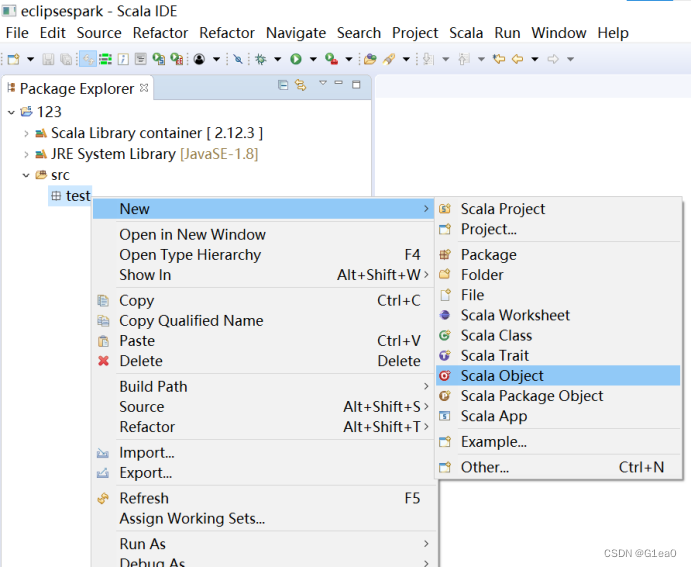Expand the JRE System Library node
This screenshot has height=567, width=692.
coord(26,154)
